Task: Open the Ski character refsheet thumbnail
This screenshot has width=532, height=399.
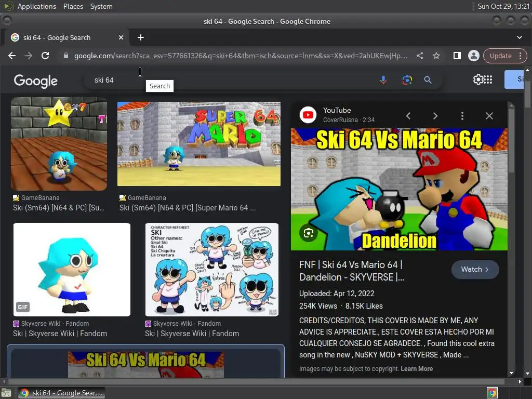Action: pyautogui.click(x=212, y=270)
